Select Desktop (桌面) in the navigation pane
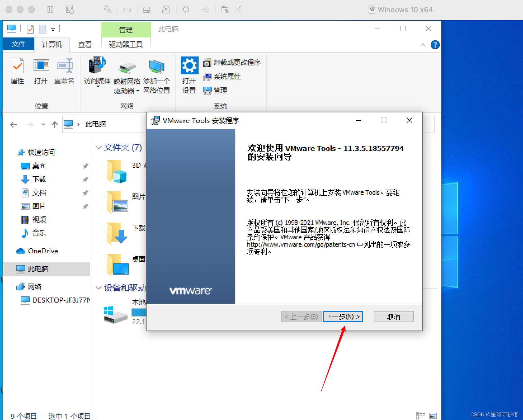Screen dimensions: 523x420 click(x=33, y=166)
